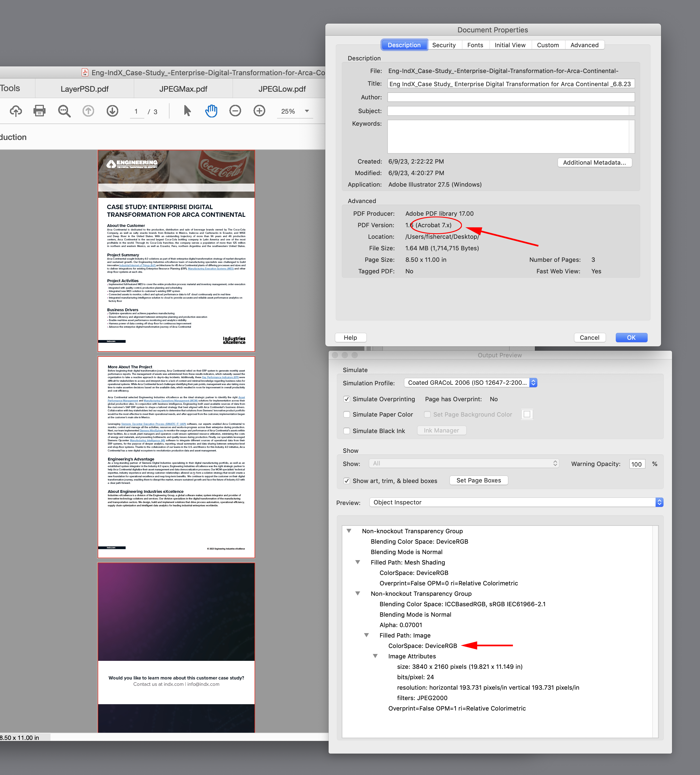
Task: Open the Find/search magnifier tool
Action: 64,111
